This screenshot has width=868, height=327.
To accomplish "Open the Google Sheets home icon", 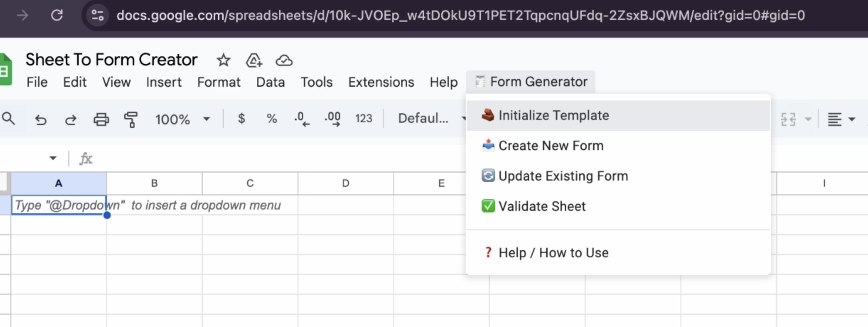I will click(6, 70).
